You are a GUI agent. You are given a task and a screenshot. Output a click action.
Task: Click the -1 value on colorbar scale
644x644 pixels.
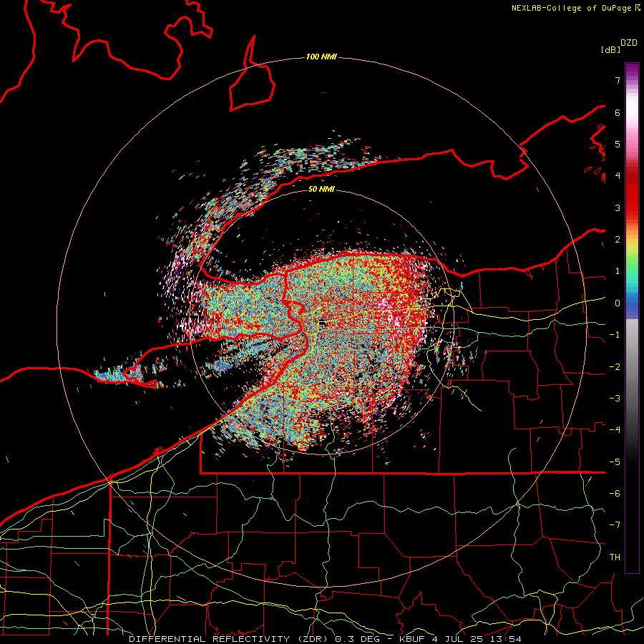point(615,335)
